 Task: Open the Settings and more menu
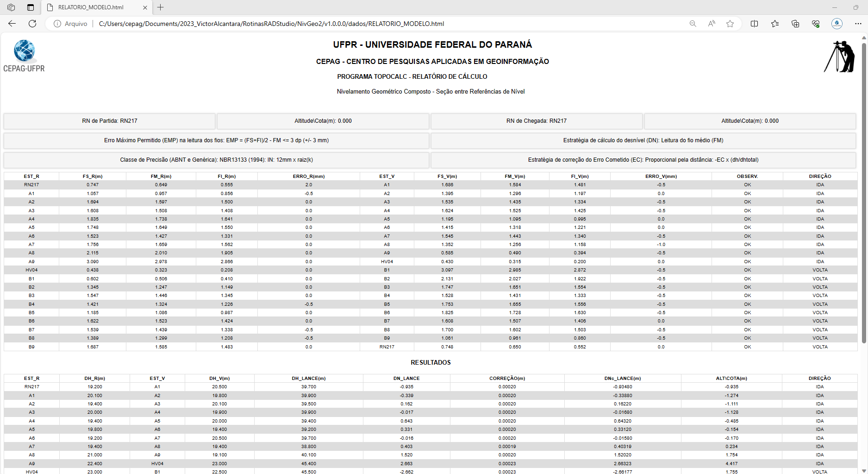tap(858, 24)
